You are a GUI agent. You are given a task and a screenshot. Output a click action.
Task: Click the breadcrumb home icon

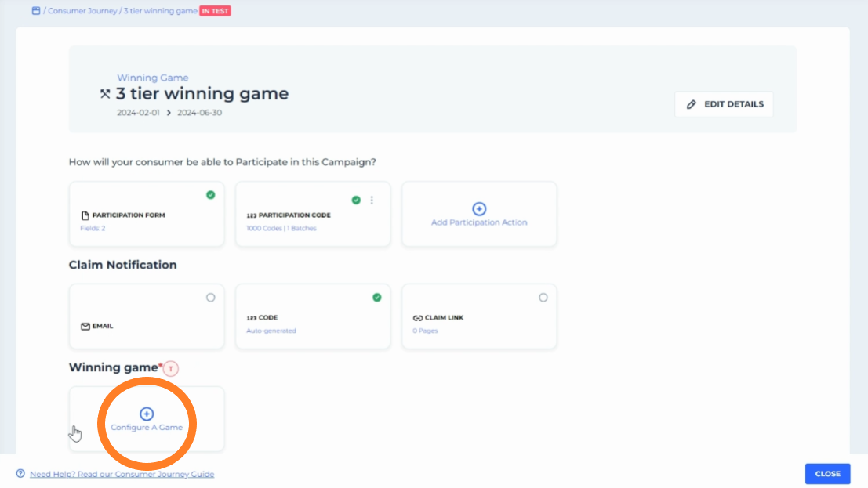tap(35, 11)
